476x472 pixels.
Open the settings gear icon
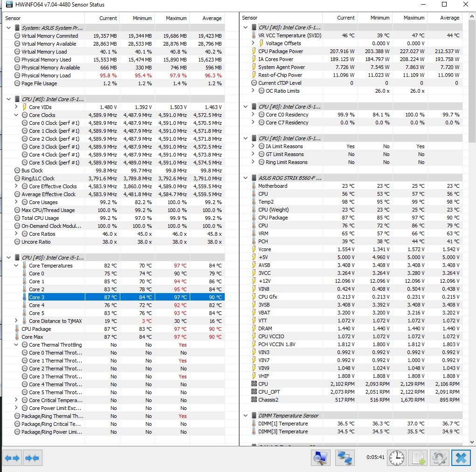pos(439,458)
